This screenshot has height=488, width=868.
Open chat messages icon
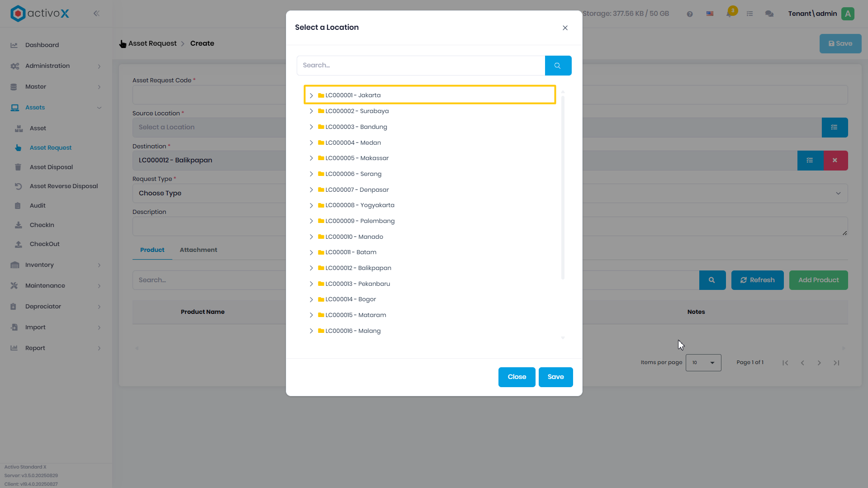click(x=769, y=14)
